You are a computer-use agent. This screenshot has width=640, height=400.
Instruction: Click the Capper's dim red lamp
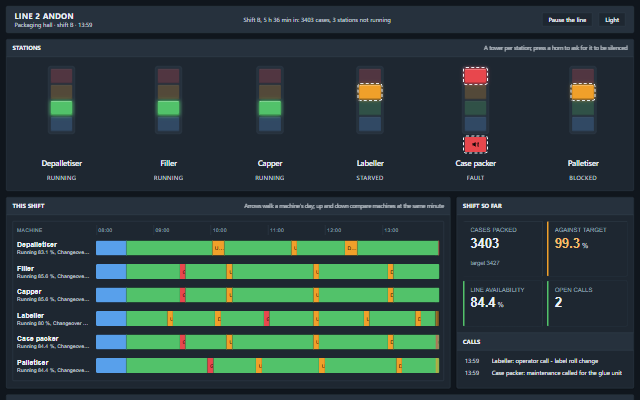pos(270,76)
